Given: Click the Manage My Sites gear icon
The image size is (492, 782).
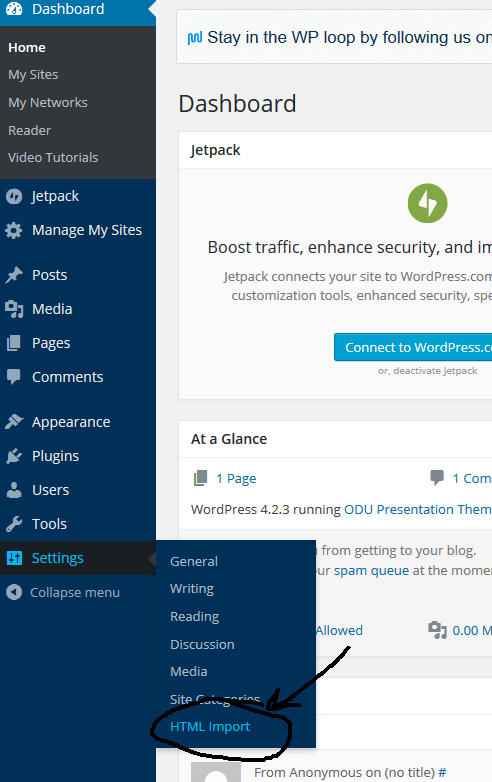Looking at the screenshot, I should point(14,230).
